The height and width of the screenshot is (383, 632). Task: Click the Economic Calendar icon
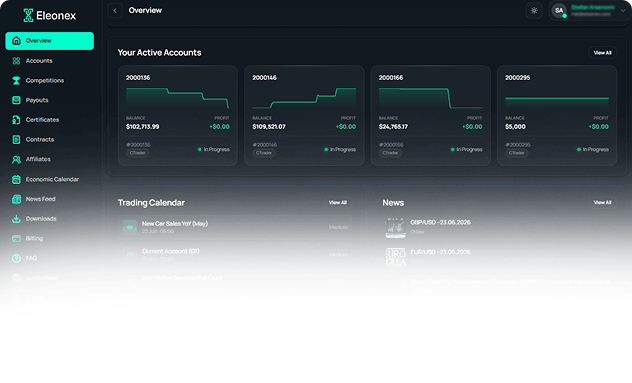point(16,179)
